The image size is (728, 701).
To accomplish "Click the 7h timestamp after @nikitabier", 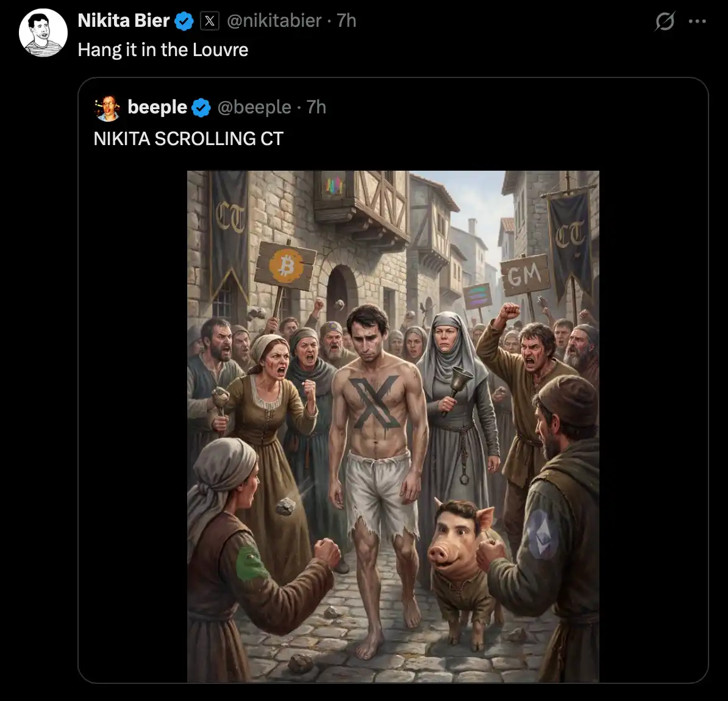I will pyautogui.click(x=346, y=21).
